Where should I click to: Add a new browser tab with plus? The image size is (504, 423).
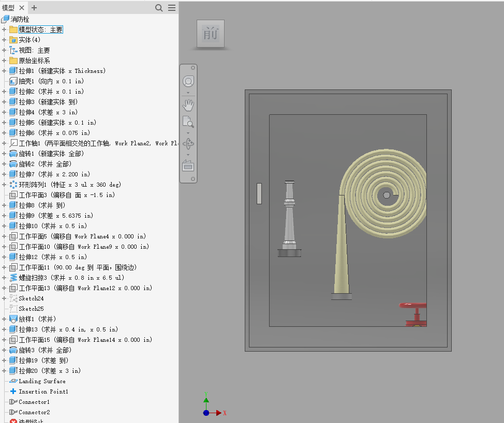pos(34,8)
